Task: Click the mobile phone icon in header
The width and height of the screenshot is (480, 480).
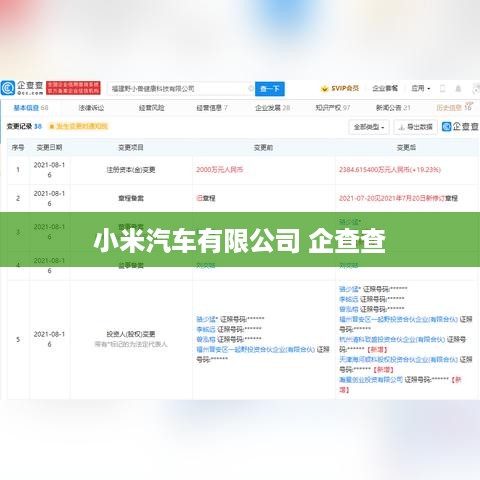Action: (443, 89)
